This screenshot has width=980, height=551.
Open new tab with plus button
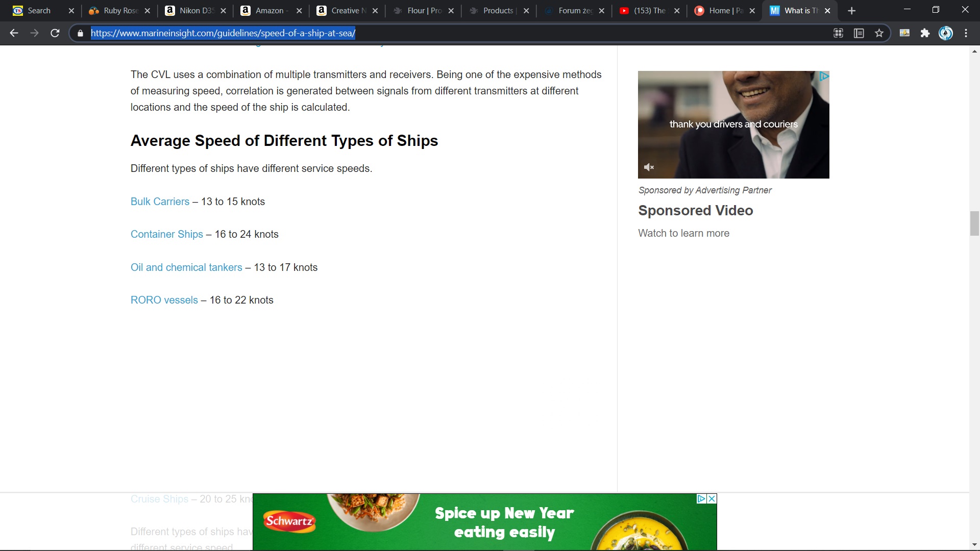coord(851,11)
